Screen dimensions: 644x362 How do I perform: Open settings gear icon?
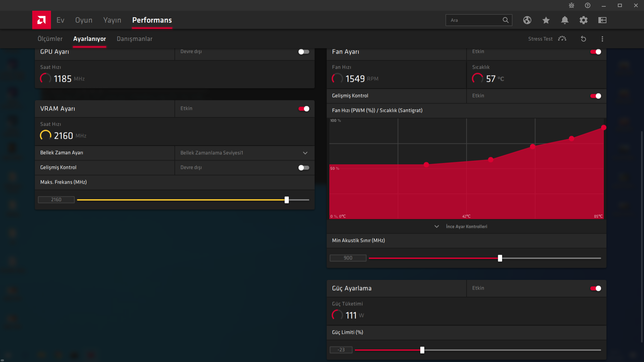[583, 20]
